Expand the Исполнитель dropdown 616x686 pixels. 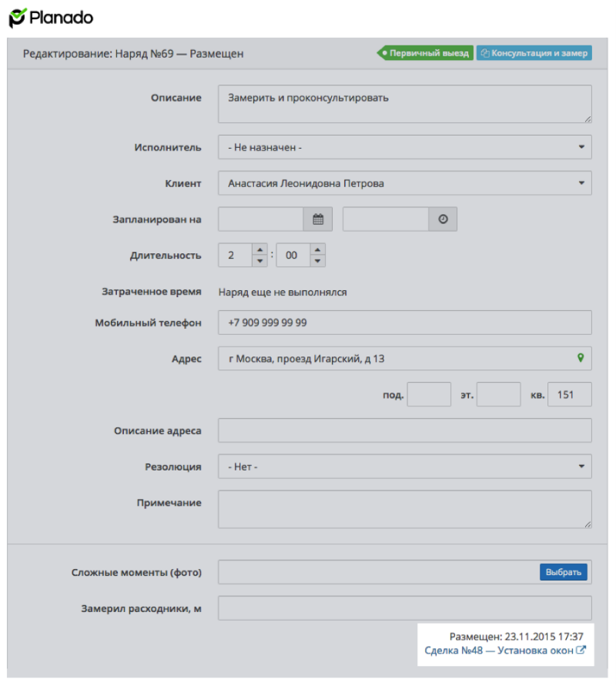405,147
